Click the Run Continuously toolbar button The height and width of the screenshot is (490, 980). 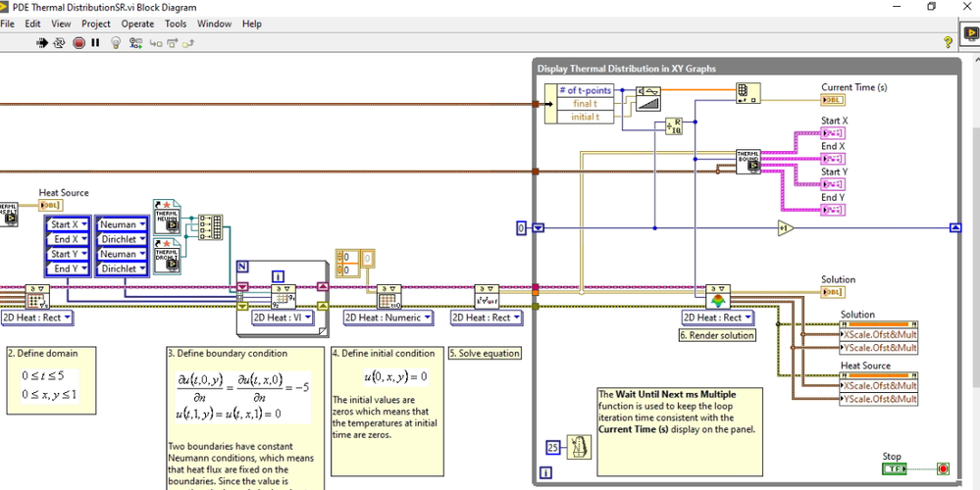pyautogui.click(x=60, y=43)
